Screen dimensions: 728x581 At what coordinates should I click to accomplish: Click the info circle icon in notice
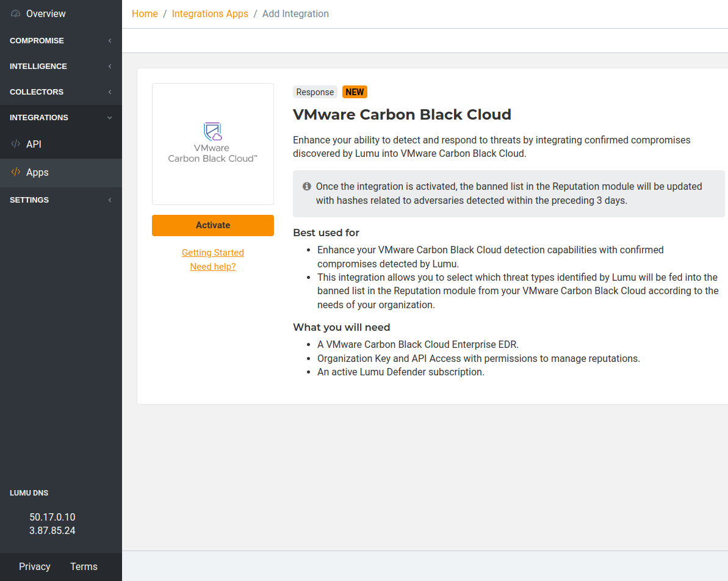pos(307,186)
